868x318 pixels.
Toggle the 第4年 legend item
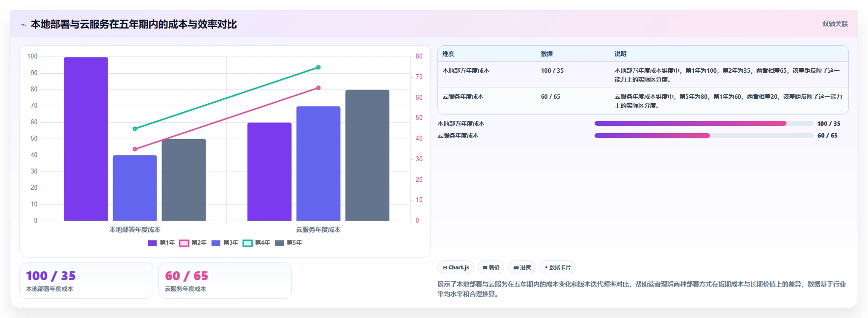[256, 243]
